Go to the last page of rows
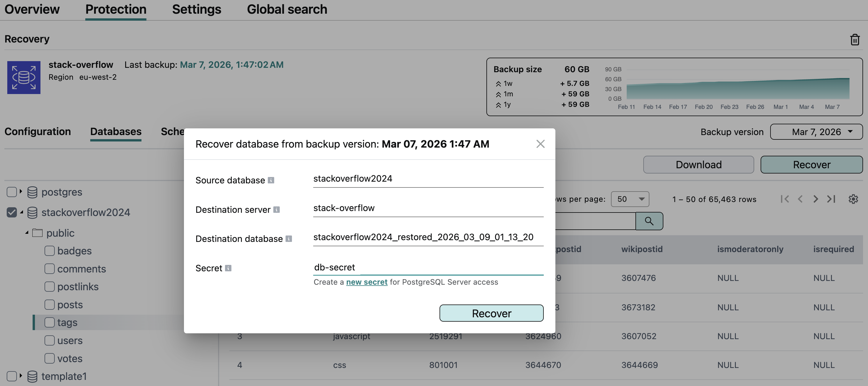 [x=831, y=199]
